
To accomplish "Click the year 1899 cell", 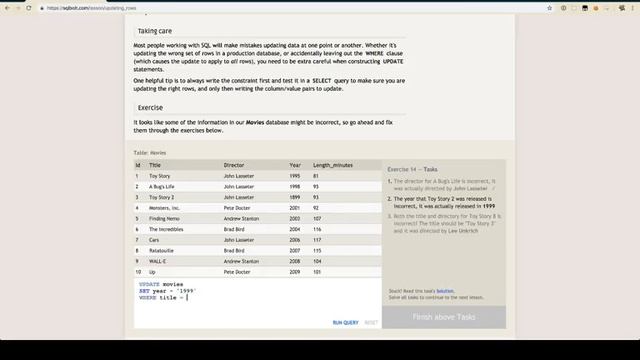I will pyautogui.click(x=295, y=197).
